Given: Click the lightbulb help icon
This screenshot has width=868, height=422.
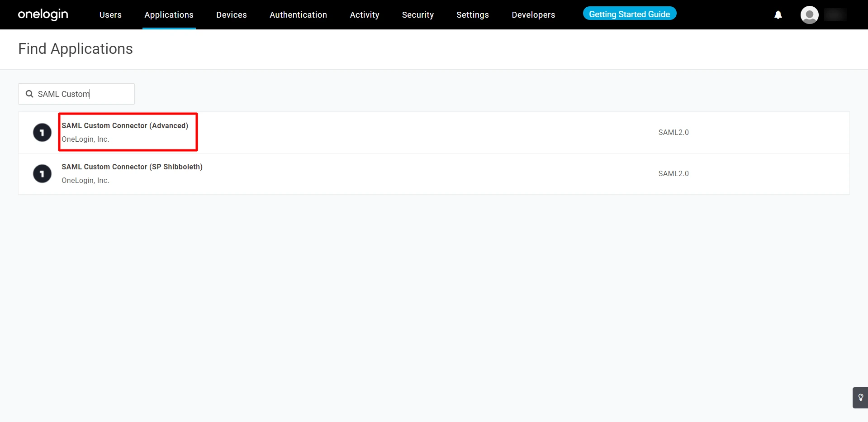Looking at the screenshot, I should click(x=860, y=398).
